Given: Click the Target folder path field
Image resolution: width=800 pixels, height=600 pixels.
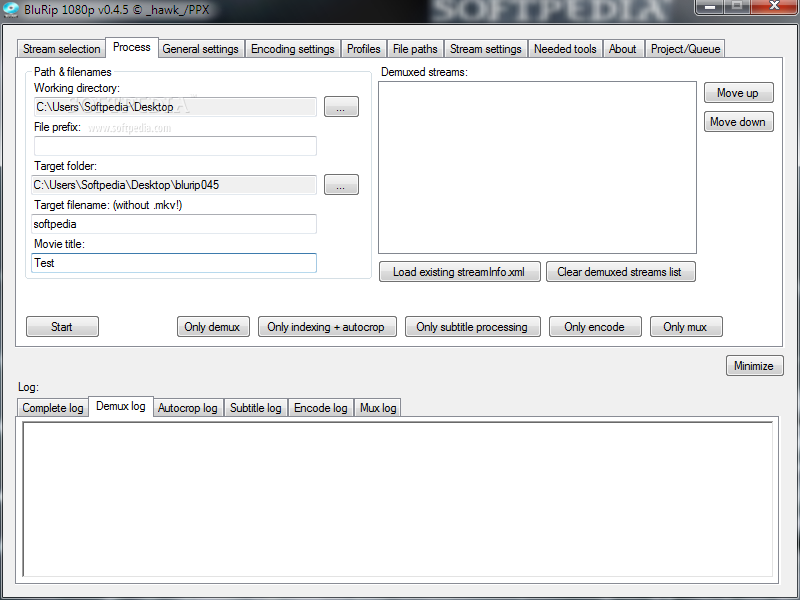Looking at the screenshot, I should [x=174, y=185].
